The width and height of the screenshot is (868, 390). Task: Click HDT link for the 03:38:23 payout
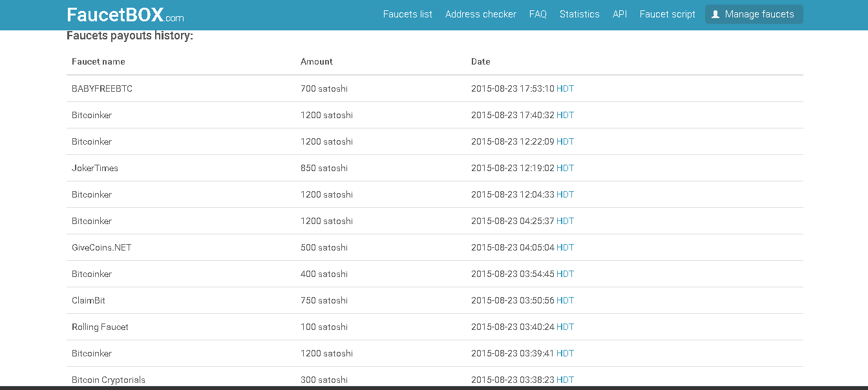[x=565, y=380]
